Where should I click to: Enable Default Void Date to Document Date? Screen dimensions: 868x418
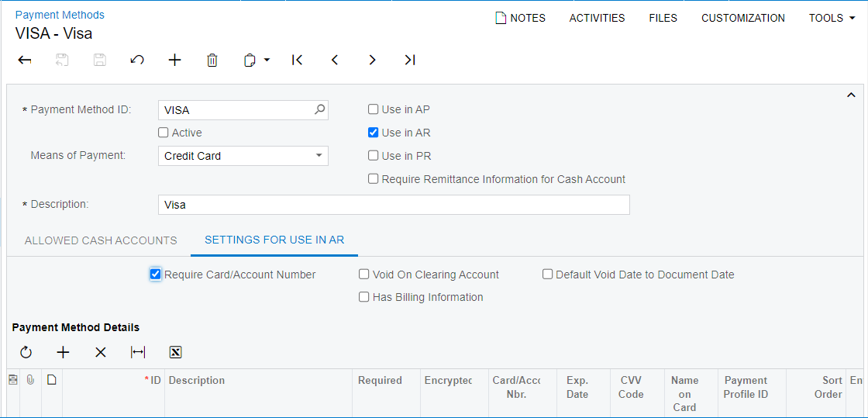547,274
